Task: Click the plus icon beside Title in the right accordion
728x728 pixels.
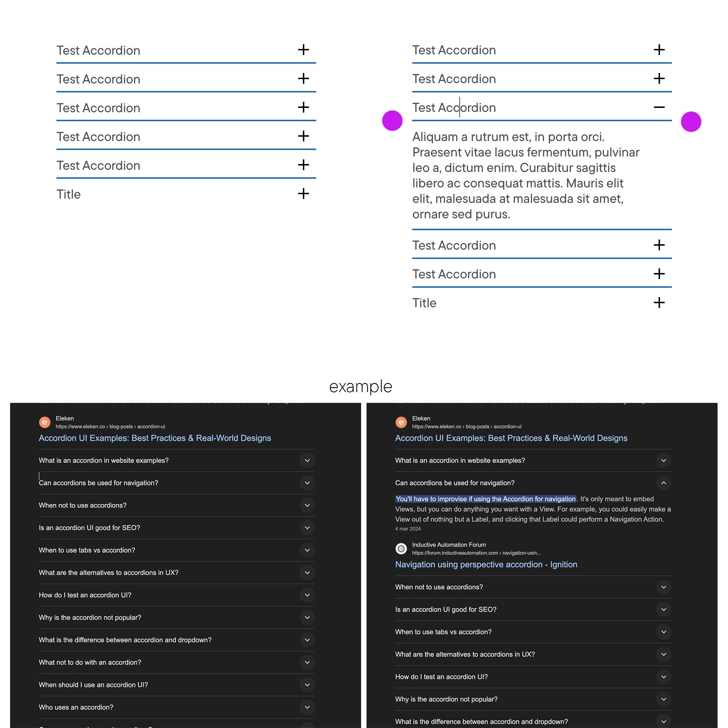Action: tap(659, 302)
